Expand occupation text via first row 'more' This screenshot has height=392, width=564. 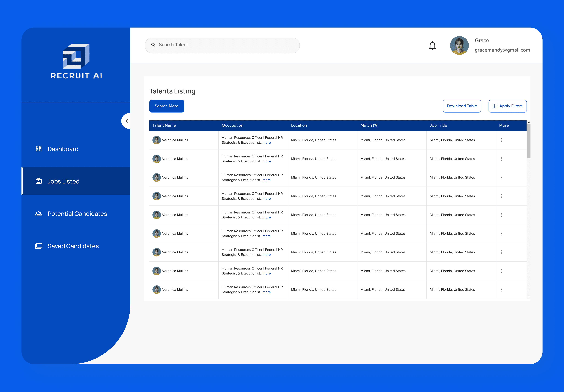(x=267, y=143)
